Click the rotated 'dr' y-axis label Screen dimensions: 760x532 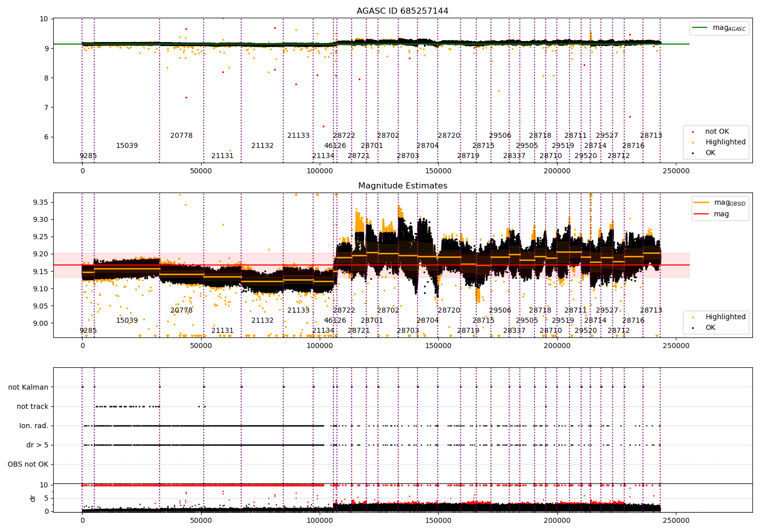point(33,498)
